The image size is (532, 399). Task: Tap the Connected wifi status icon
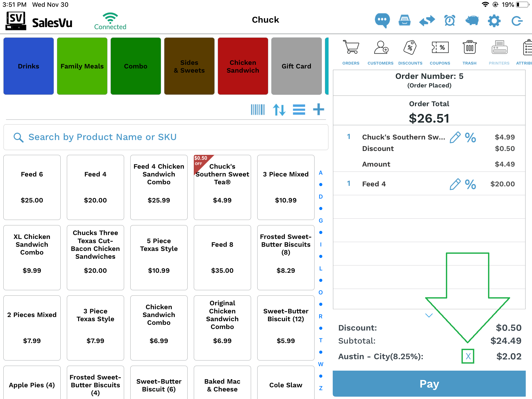(110, 21)
